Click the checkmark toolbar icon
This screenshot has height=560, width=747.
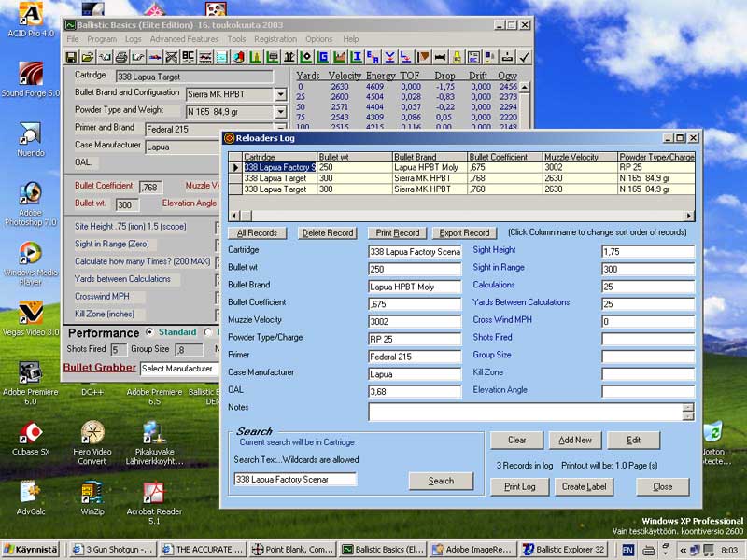524,57
